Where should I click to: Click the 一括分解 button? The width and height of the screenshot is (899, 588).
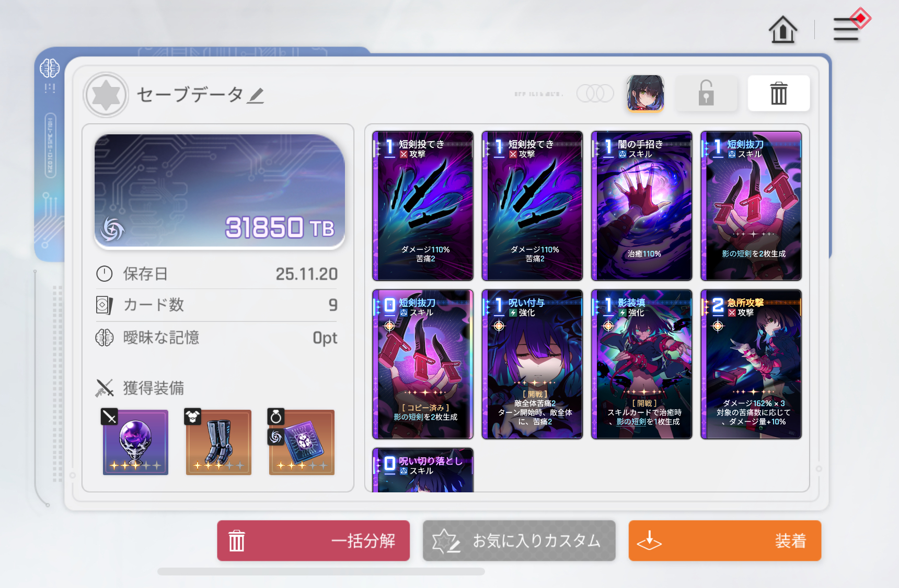click(314, 540)
